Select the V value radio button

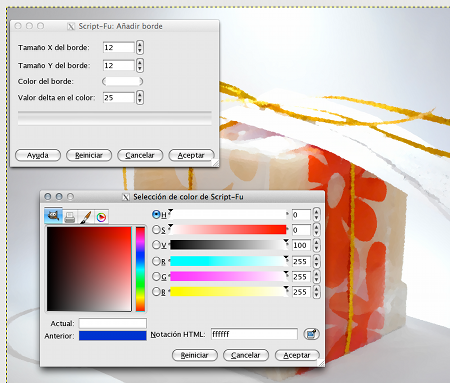[156, 245]
